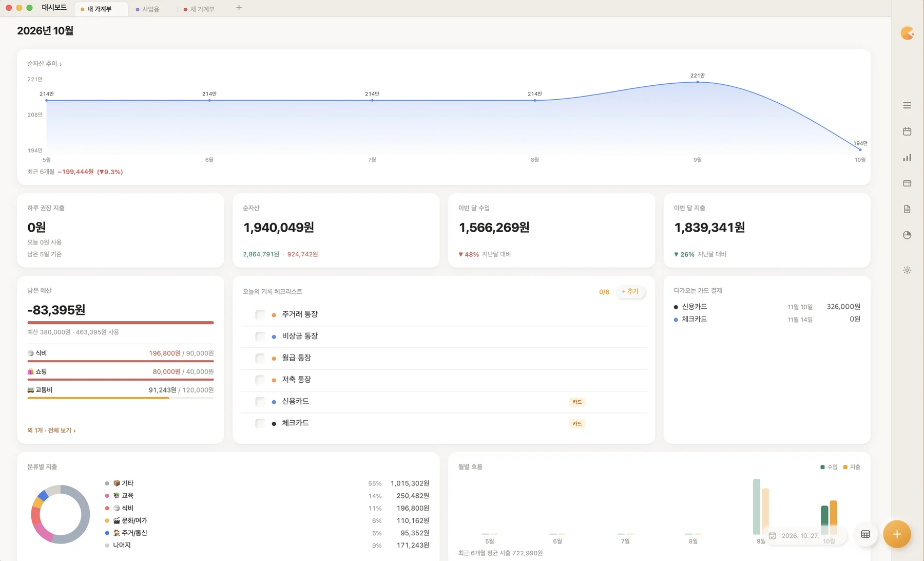
Task: Click the 이번 달 수입 amount 1,566,269원
Action: pyautogui.click(x=494, y=228)
